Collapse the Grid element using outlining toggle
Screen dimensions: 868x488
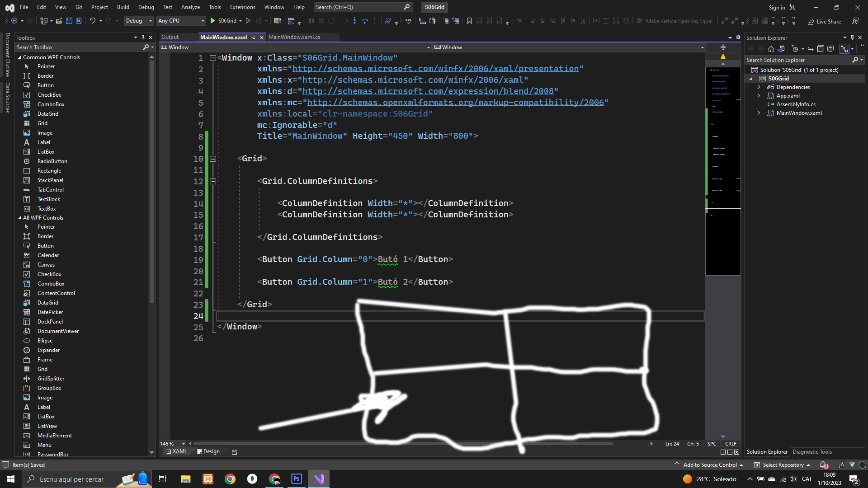tap(212, 159)
